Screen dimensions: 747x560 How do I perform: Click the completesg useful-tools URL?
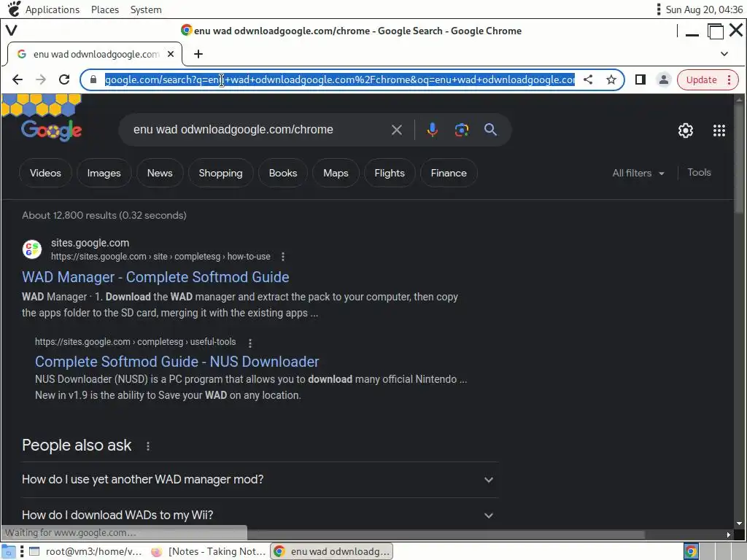(x=135, y=342)
